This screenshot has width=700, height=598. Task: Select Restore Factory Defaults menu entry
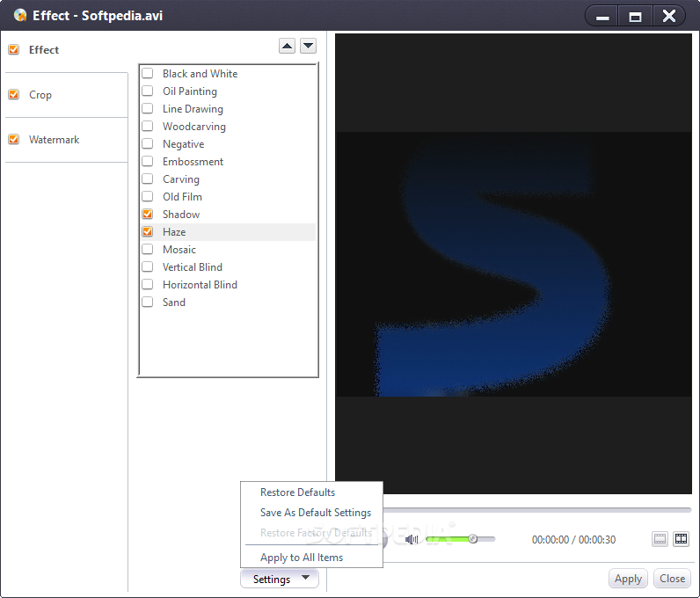pyautogui.click(x=316, y=533)
